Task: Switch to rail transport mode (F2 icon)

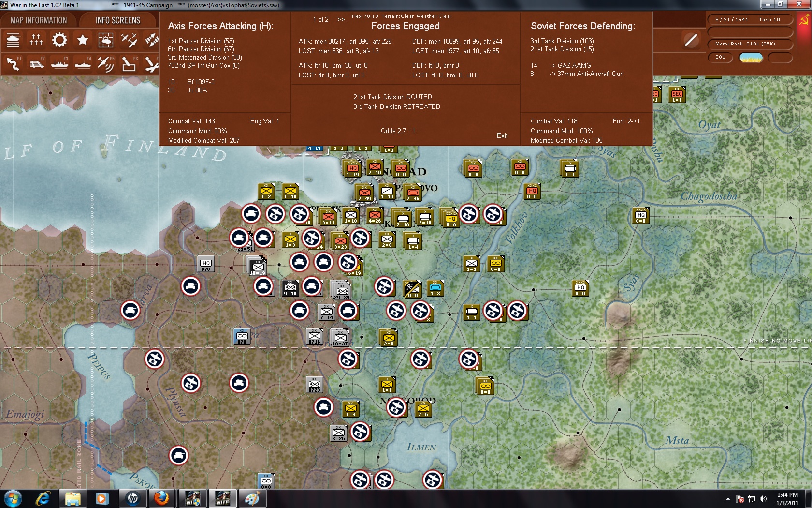Action: 36,63
